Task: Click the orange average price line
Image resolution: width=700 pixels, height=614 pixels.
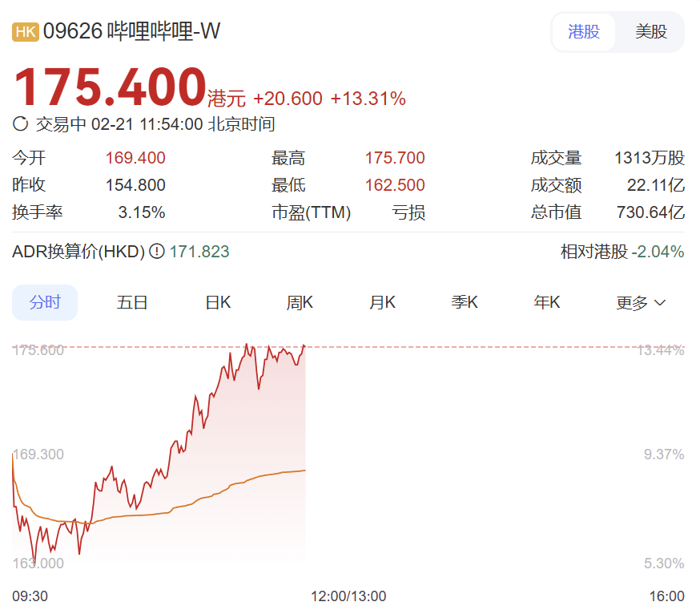Action: [201, 499]
